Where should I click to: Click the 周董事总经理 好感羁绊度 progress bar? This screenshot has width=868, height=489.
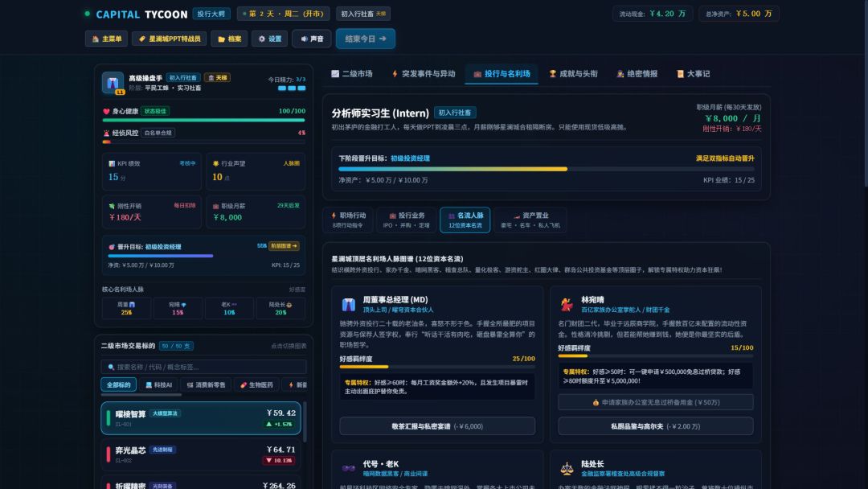point(437,367)
